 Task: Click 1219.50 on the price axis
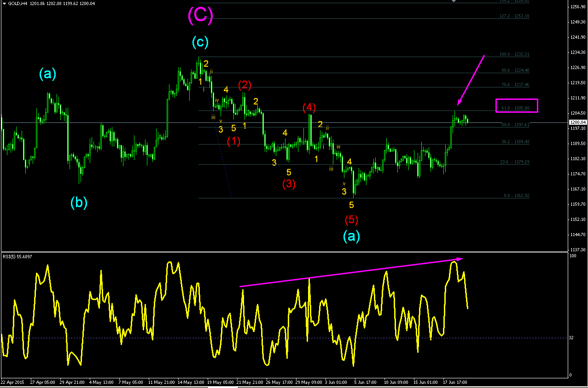click(x=577, y=83)
